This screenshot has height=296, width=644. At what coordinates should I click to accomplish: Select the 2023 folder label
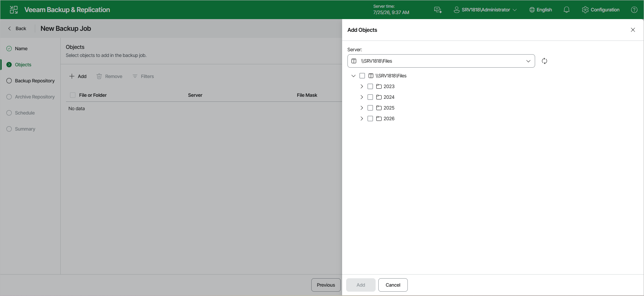coord(389,86)
